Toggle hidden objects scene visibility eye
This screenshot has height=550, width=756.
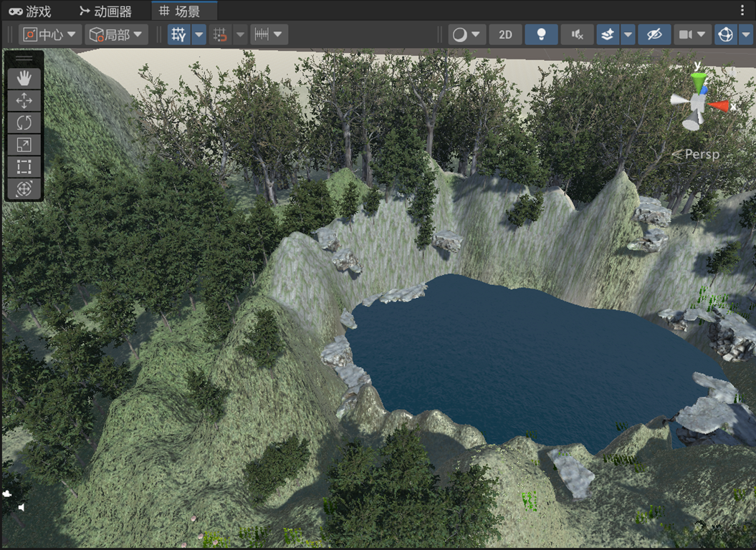(x=654, y=34)
